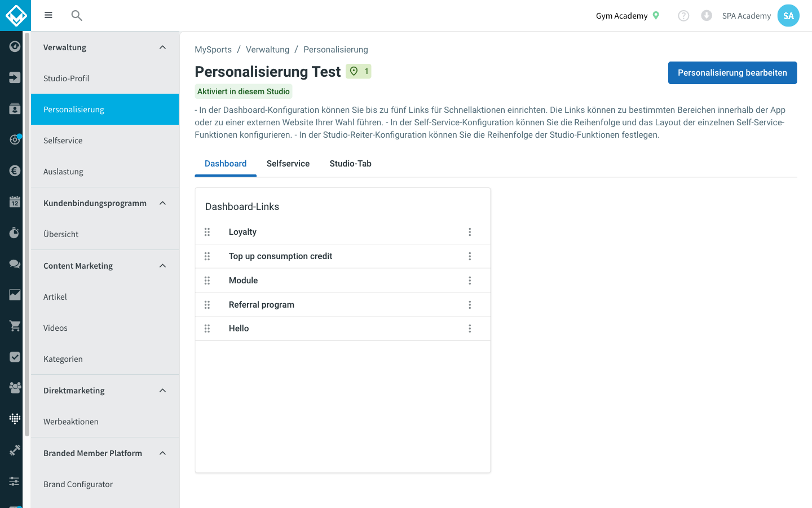Open the dumbbell sidebar icon
Viewport: 812px width, 508px height.
pos(15,450)
